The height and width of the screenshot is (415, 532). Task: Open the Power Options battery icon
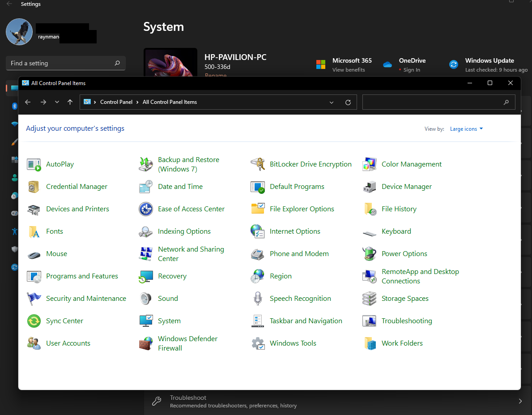370,254
